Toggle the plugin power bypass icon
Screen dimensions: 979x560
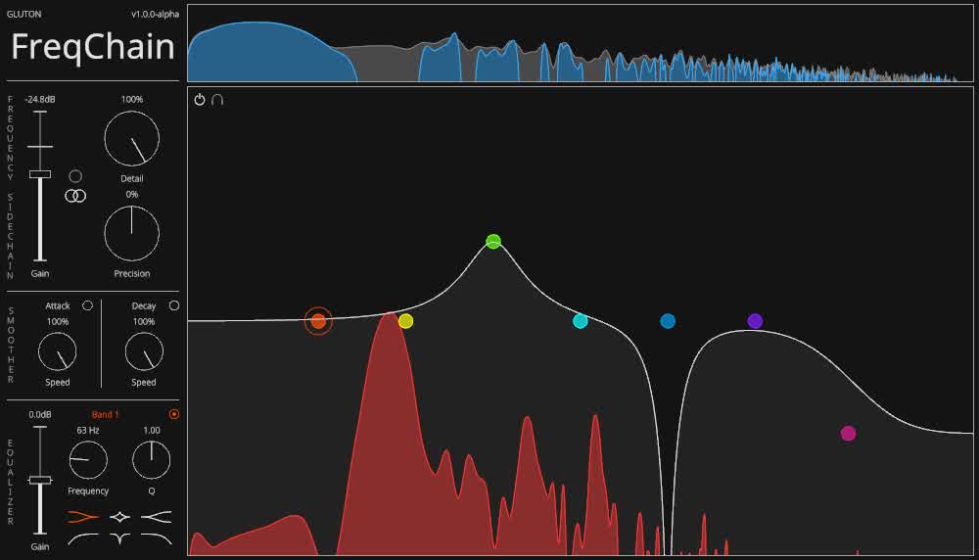pos(199,99)
